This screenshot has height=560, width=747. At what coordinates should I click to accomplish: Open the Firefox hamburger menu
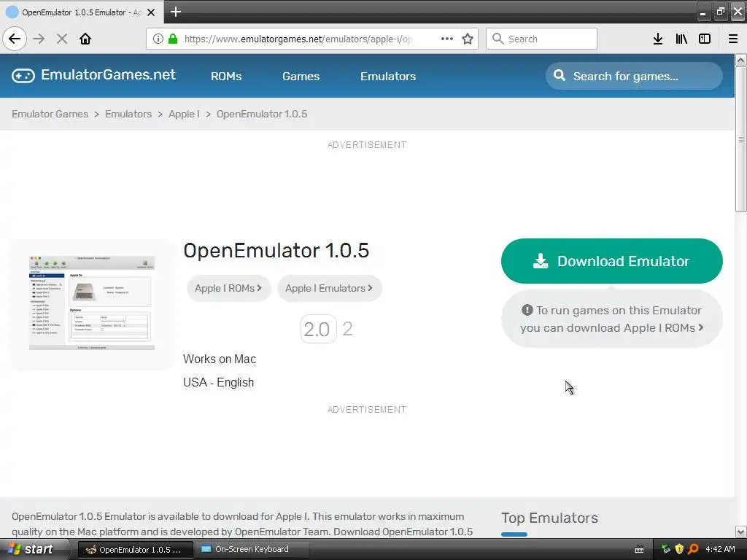pos(733,39)
